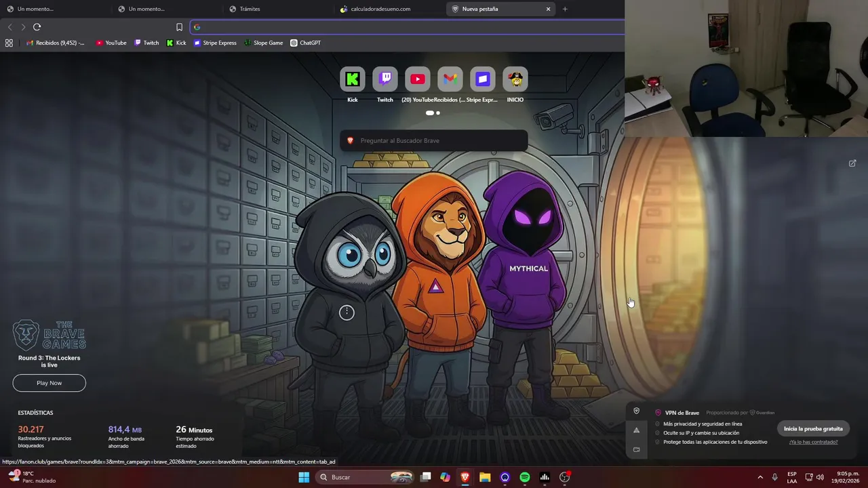Image resolution: width=868 pixels, height=488 pixels.
Task: Switch to second speed-dial page dot
Action: (x=438, y=113)
